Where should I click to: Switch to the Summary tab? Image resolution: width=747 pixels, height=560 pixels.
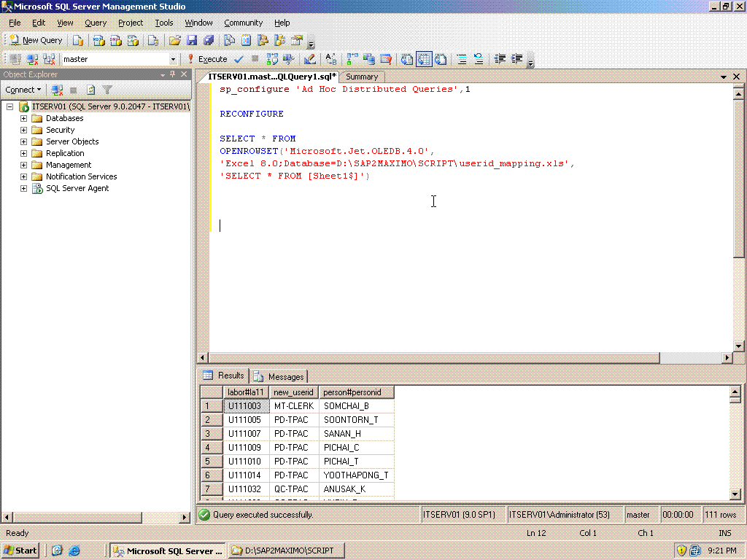click(x=362, y=77)
